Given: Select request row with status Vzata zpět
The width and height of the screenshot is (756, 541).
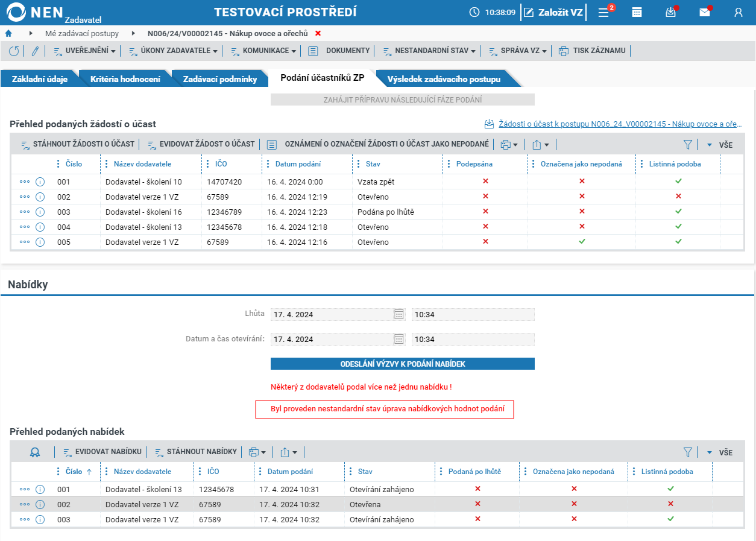Looking at the screenshot, I should pos(377,182).
